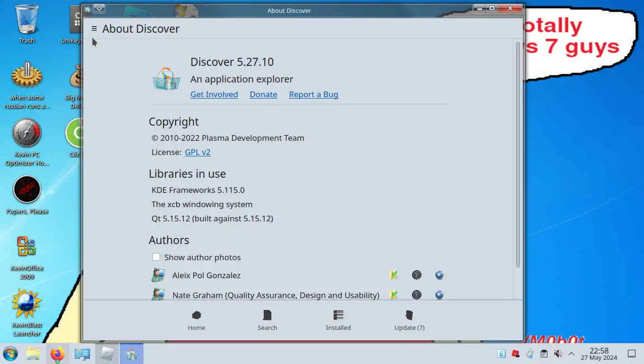Click the Discover shopping basket app icon

point(166,78)
